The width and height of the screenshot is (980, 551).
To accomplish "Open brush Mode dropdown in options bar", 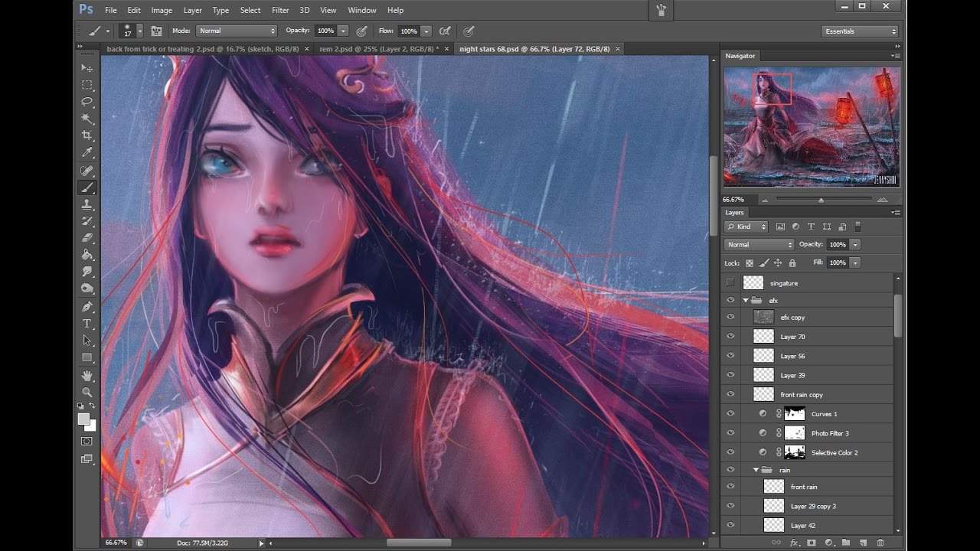I will coord(237,31).
